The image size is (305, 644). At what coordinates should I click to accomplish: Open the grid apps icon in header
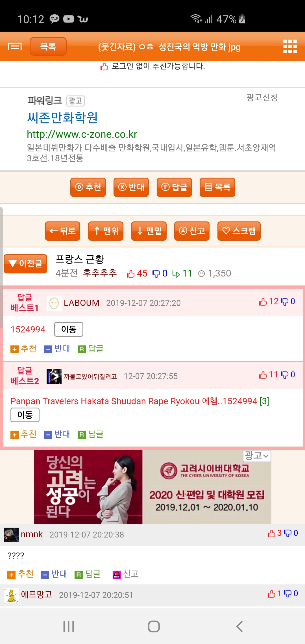pyautogui.click(x=290, y=46)
